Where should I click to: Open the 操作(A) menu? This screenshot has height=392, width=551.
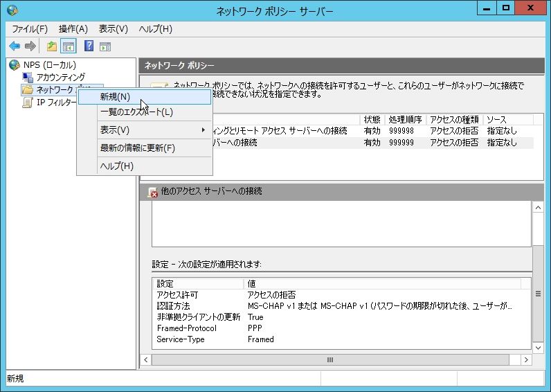tap(73, 29)
